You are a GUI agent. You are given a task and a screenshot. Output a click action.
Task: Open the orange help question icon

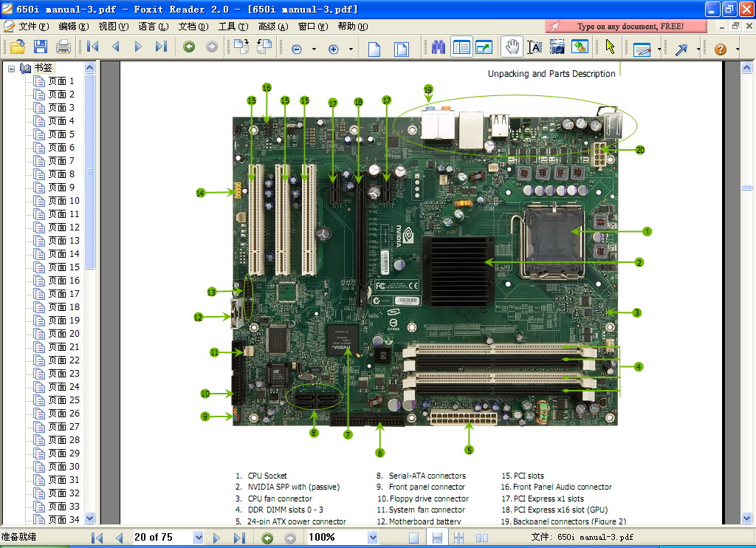[721, 49]
